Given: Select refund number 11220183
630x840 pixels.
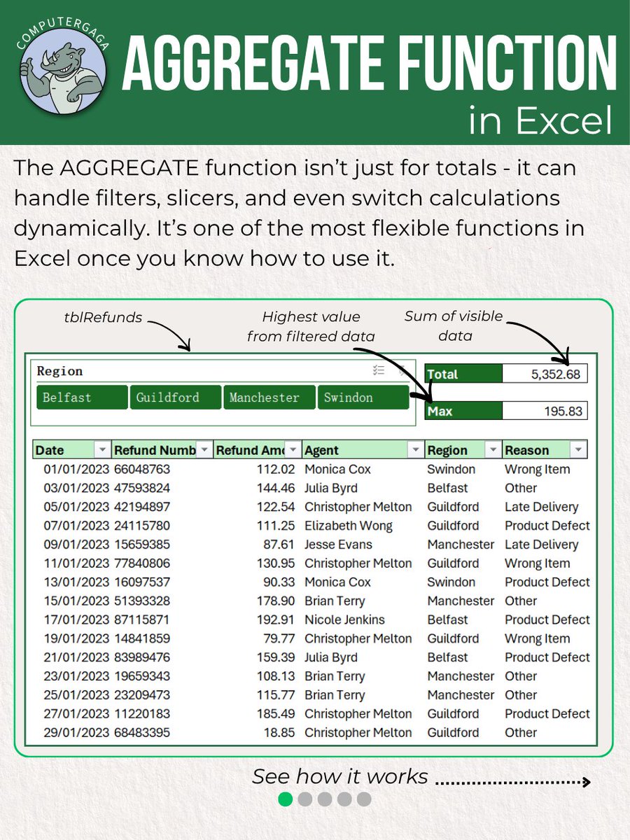Looking at the screenshot, I should (142, 715).
